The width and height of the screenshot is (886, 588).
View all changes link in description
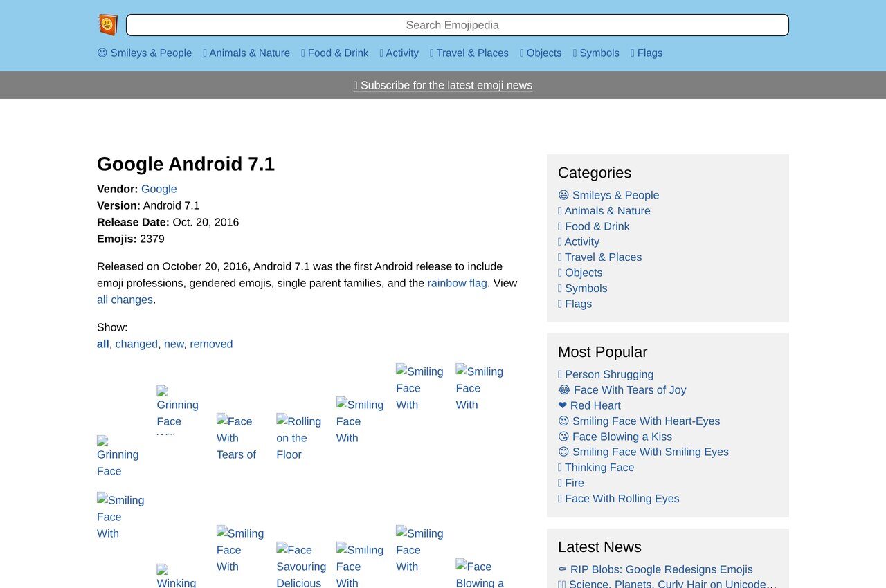(x=125, y=300)
